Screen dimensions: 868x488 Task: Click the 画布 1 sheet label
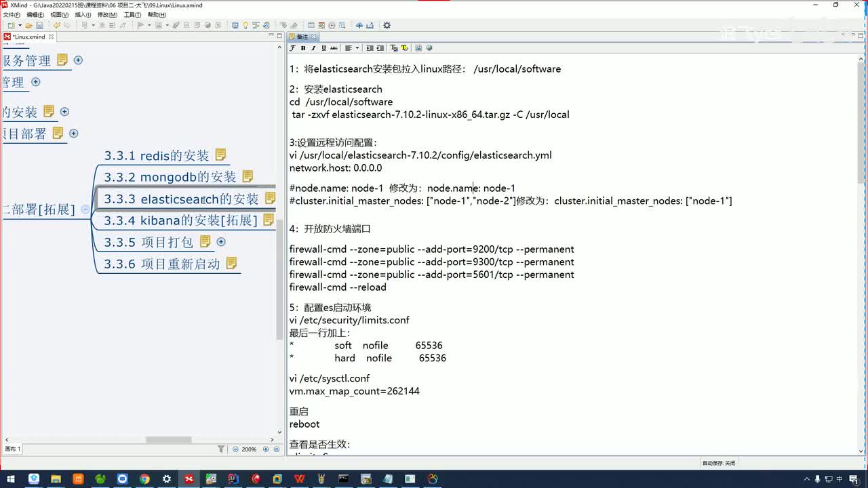(x=13, y=449)
